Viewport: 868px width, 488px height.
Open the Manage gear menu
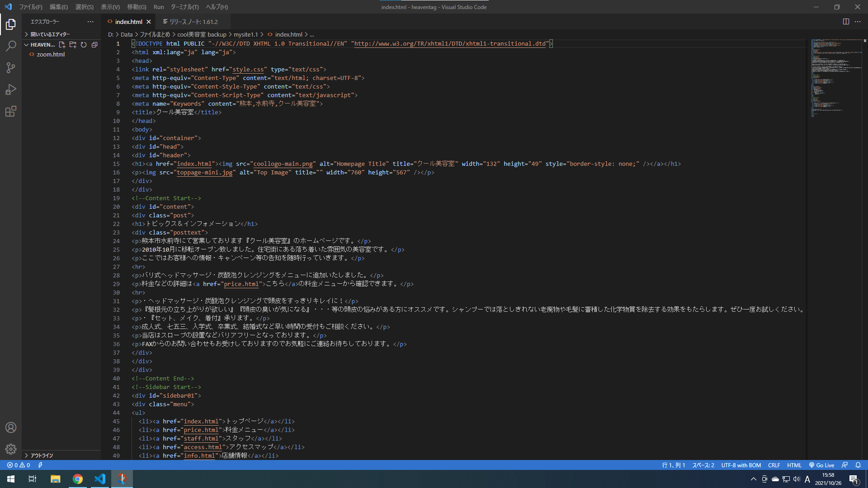click(x=11, y=449)
